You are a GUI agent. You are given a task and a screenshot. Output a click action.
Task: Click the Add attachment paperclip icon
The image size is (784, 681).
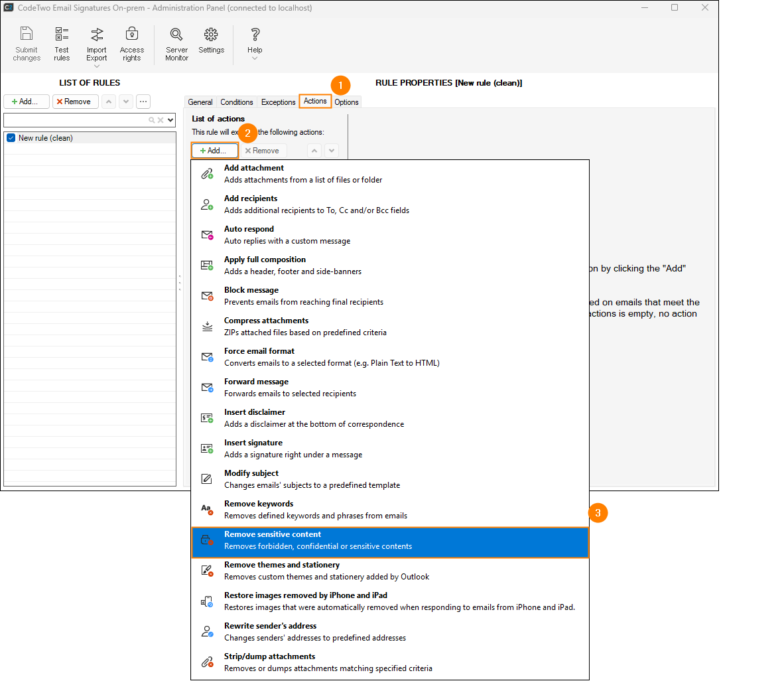click(x=207, y=174)
